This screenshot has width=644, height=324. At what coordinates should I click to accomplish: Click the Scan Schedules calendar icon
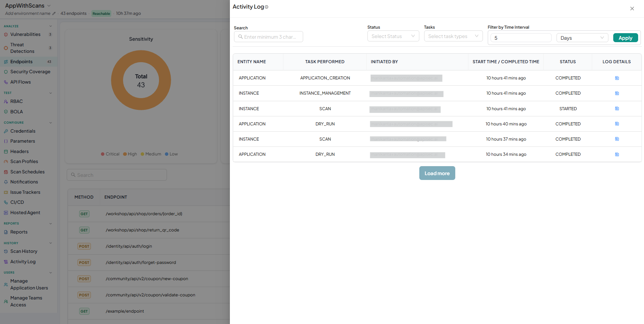pyautogui.click(x=6, y=172)
